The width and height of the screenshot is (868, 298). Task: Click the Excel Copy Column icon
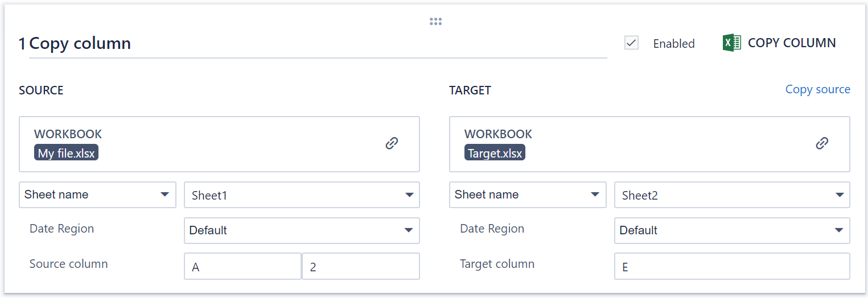point(731,43)
